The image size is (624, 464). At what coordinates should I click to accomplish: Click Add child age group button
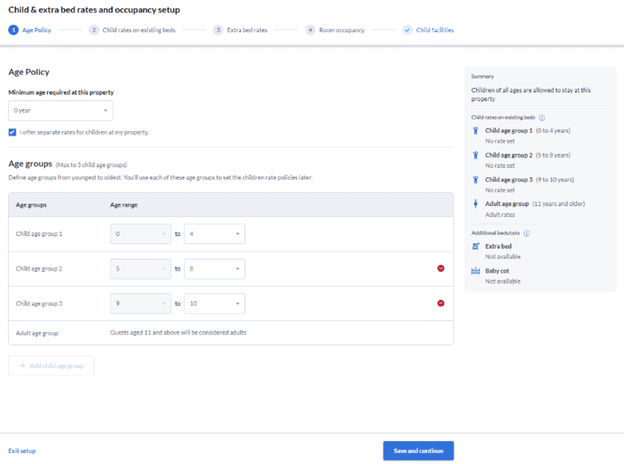click(x=51, y=366)
